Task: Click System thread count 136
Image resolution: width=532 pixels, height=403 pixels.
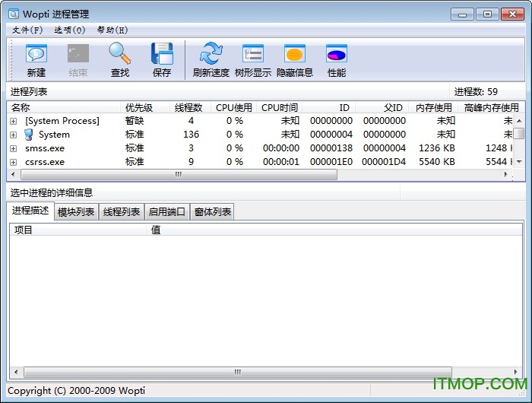Action: pos(191,135)
